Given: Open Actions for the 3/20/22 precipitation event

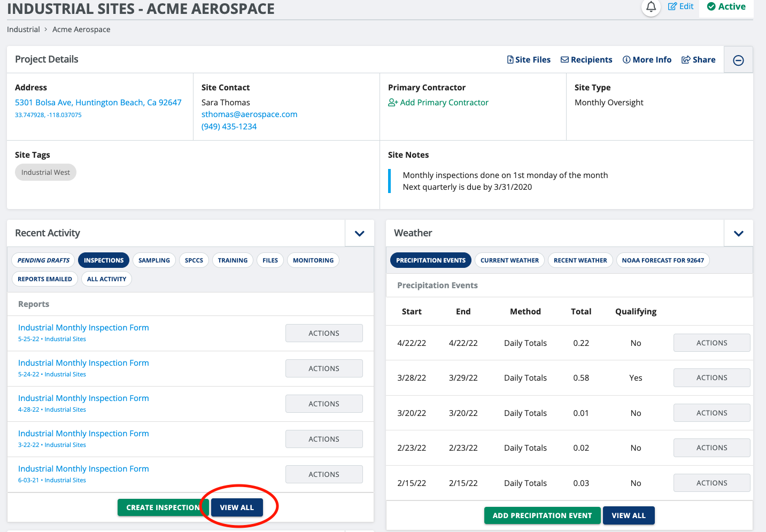Looking at the screenshot, I should [712, 413].
